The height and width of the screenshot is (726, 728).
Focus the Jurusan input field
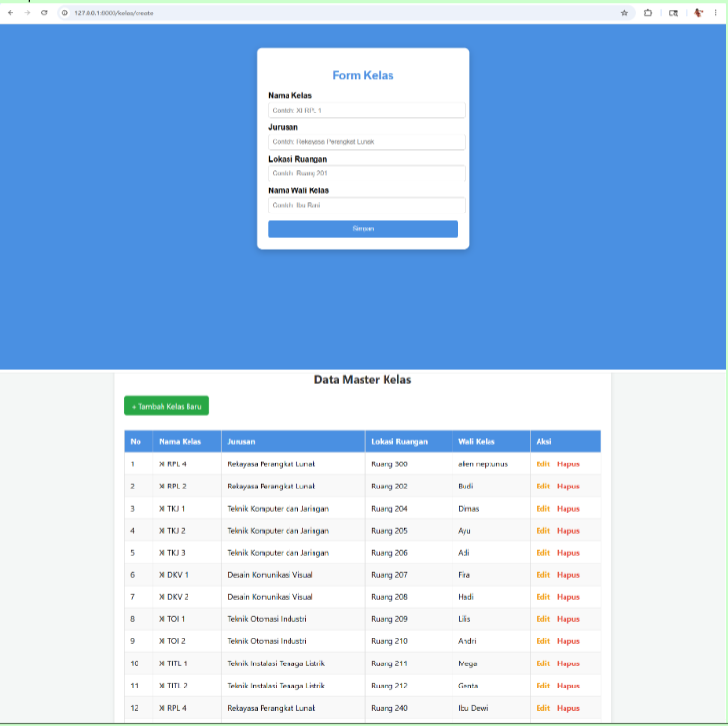366,142
